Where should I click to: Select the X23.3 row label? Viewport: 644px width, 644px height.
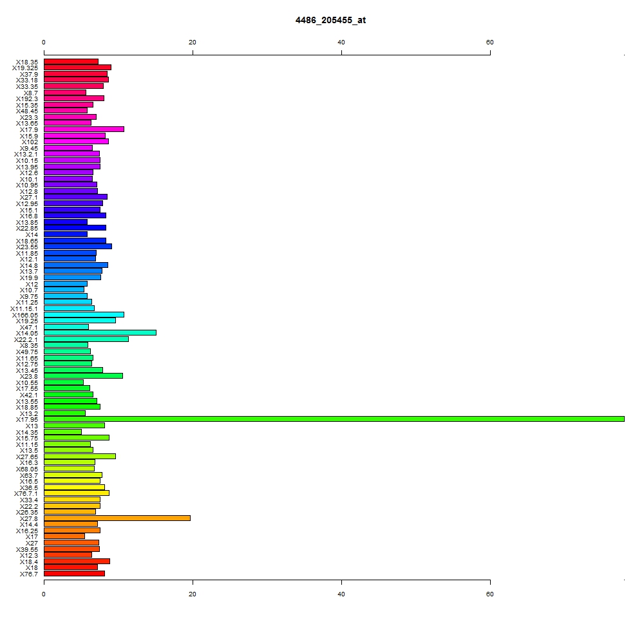pyautogui.click(x=29, y=118)
